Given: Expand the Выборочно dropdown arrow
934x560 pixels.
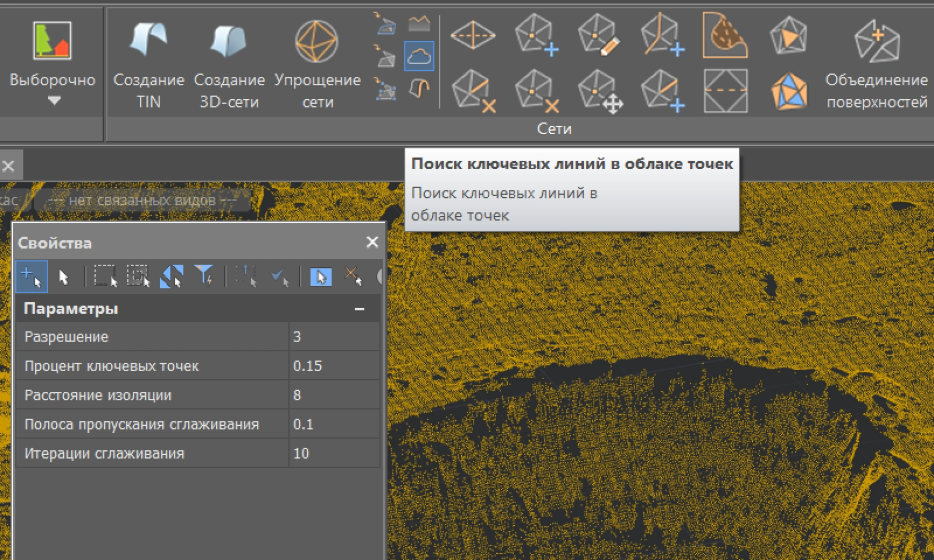Looking at the screenshot, I should (x=54, y=100).
